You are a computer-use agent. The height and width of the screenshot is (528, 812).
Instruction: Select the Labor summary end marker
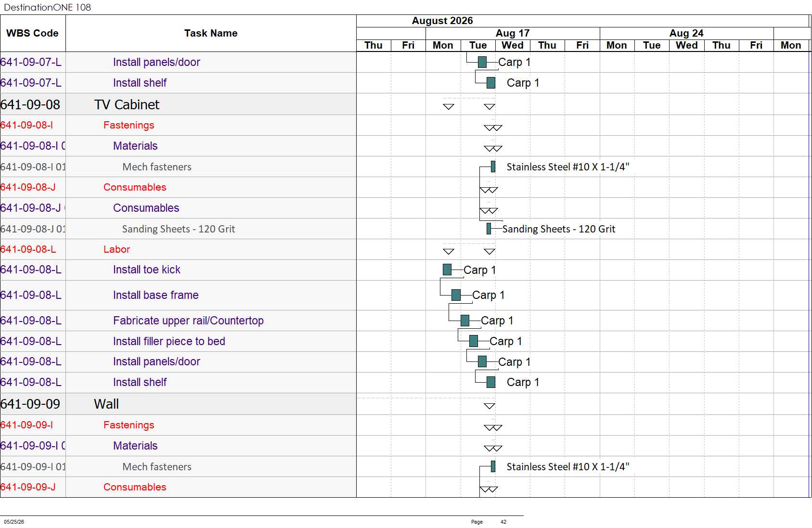(490, 251)
